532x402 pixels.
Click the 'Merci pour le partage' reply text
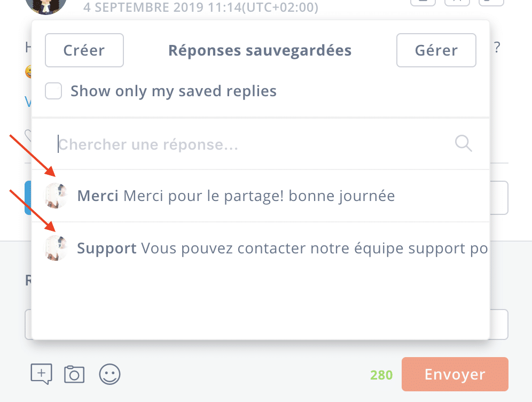(259, 196)
